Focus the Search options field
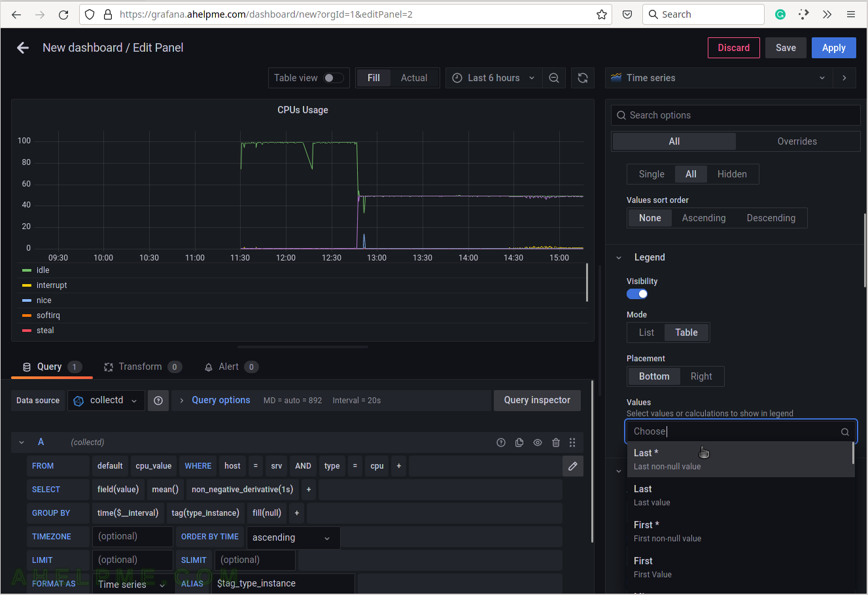This screenshot has width=868, height=595. [736, 115]
